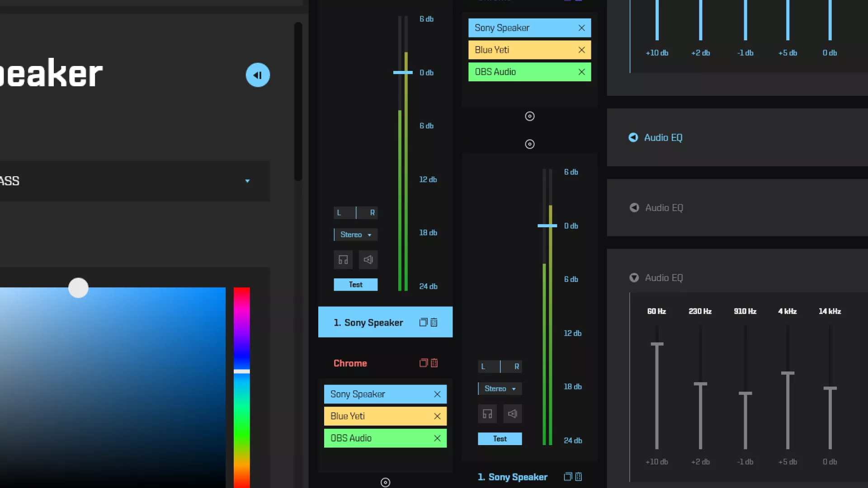Open the lower Stereo dropdown
Screen dimensions: 868x488
pyautogui.click(x=500, y=389)
